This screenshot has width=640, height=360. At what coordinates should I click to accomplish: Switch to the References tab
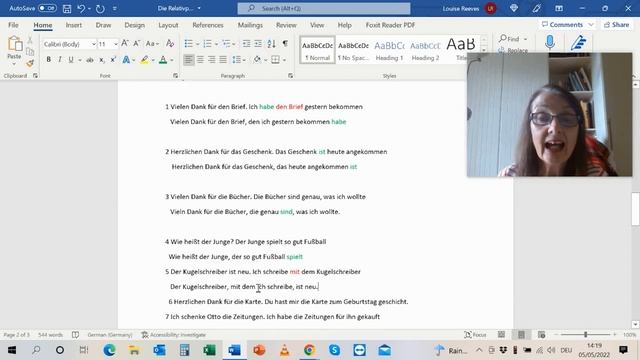pos(208,25)
